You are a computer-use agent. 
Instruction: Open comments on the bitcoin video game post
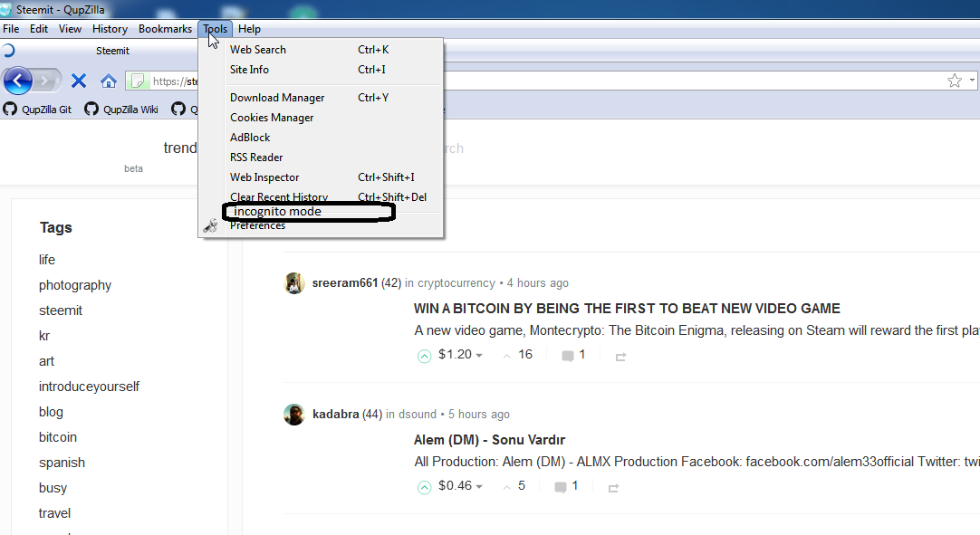[573, 355]
